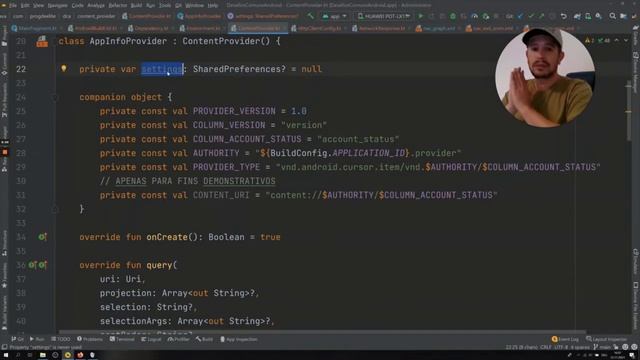The width and height of the screenshot is (640, 360).
Task: Open the File menu
Action: coord(13,5)
